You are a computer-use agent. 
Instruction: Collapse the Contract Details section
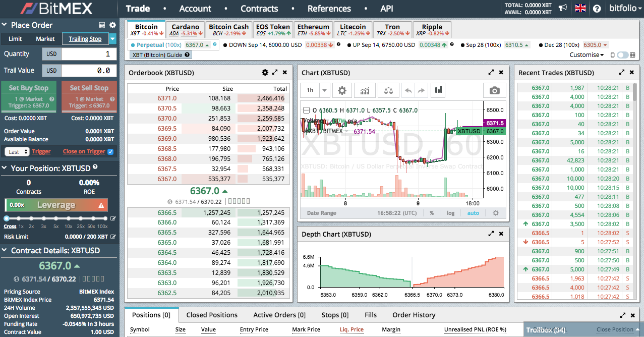click(x=5, y=250)
